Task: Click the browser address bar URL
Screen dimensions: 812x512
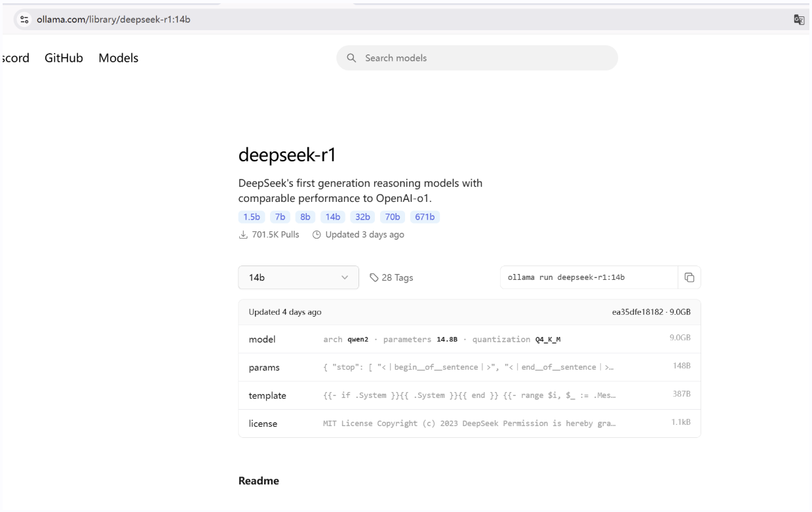Action: point(113,20)
